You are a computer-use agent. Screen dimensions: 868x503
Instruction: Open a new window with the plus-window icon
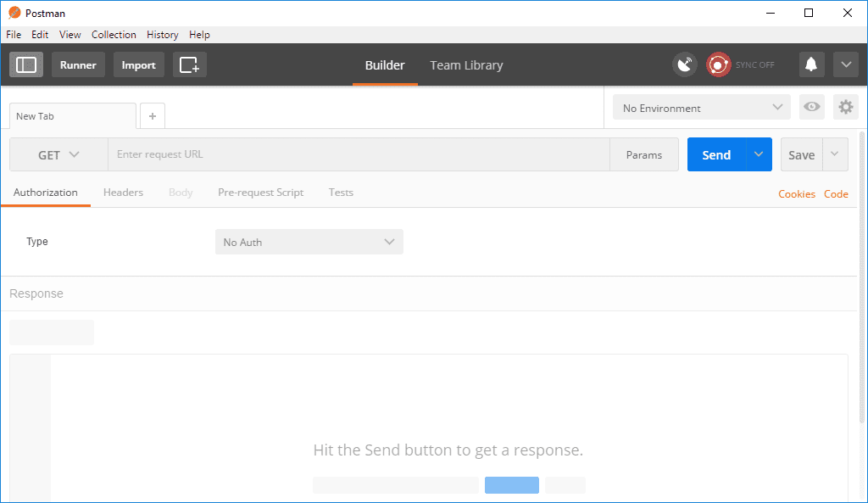(x=189, y=64)
